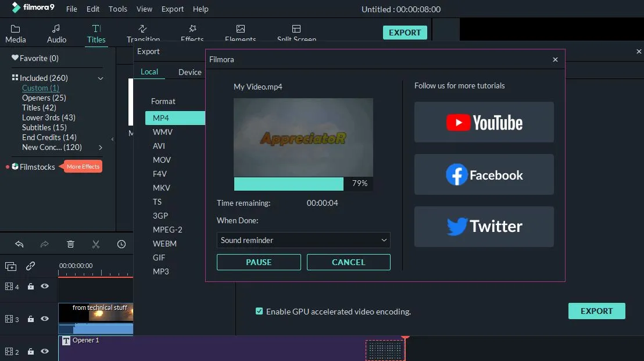Click the My Video.mp4 preview thumbnail

pos(303,137)
